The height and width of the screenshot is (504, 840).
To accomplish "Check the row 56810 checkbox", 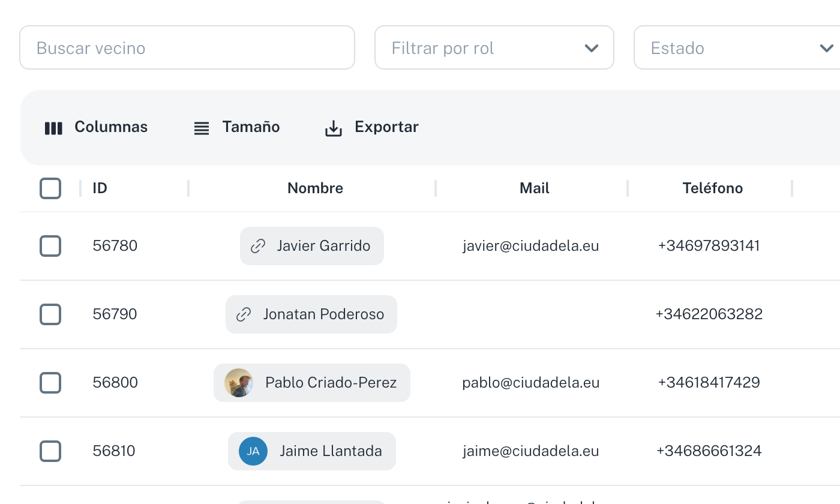I will click(50, 451).
